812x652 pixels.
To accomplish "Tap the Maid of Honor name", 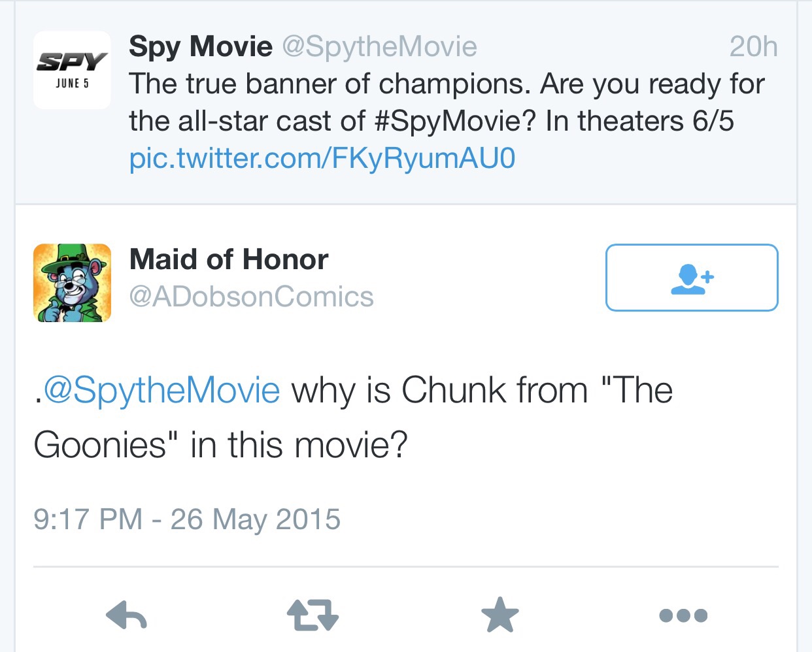I will 229,259.
